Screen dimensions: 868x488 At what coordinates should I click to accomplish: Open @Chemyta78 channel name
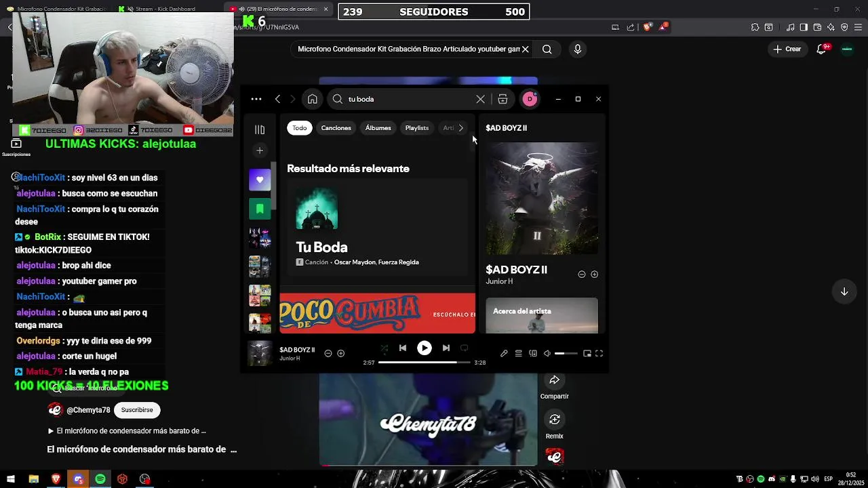(x=88, y=410)
